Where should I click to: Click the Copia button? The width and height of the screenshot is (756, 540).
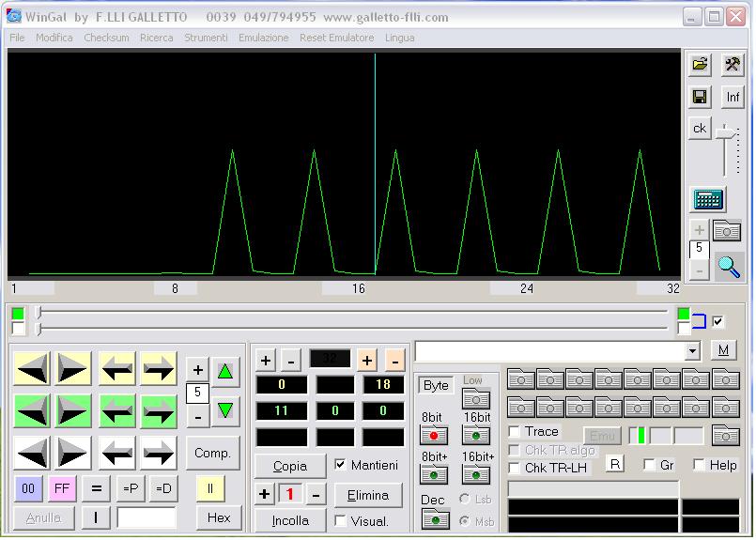(x=290, y=466)
